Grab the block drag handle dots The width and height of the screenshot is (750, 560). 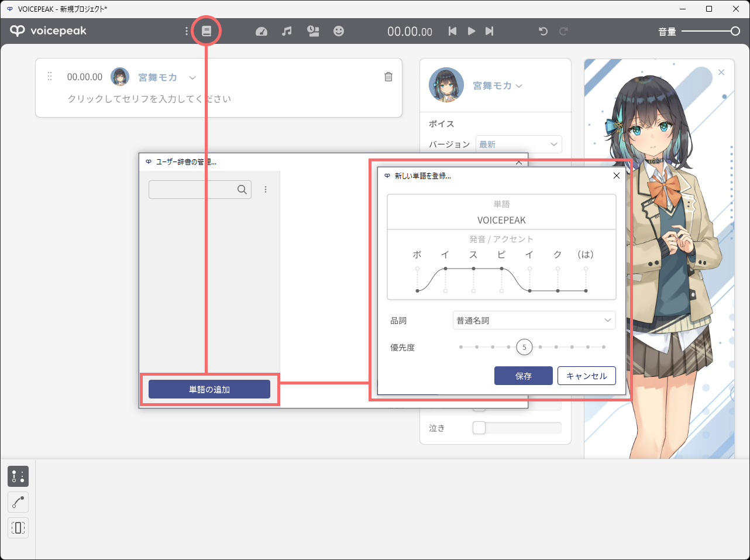click(50, 77)
